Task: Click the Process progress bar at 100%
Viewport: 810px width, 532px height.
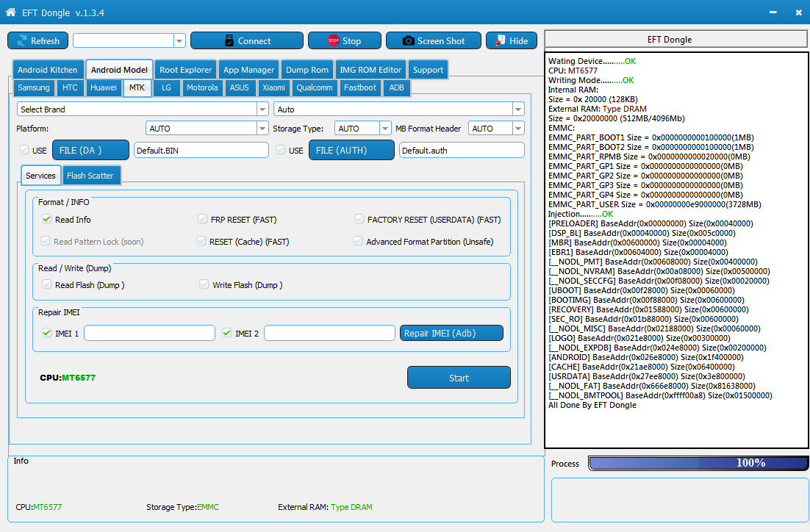Action: click(698, 463)
